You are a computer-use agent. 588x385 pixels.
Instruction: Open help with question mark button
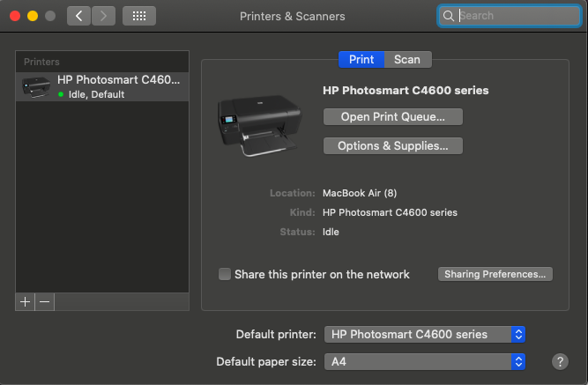559,361
